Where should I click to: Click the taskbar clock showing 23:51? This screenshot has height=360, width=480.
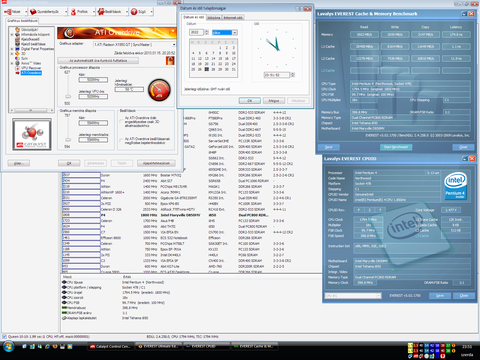coord(467,347)
